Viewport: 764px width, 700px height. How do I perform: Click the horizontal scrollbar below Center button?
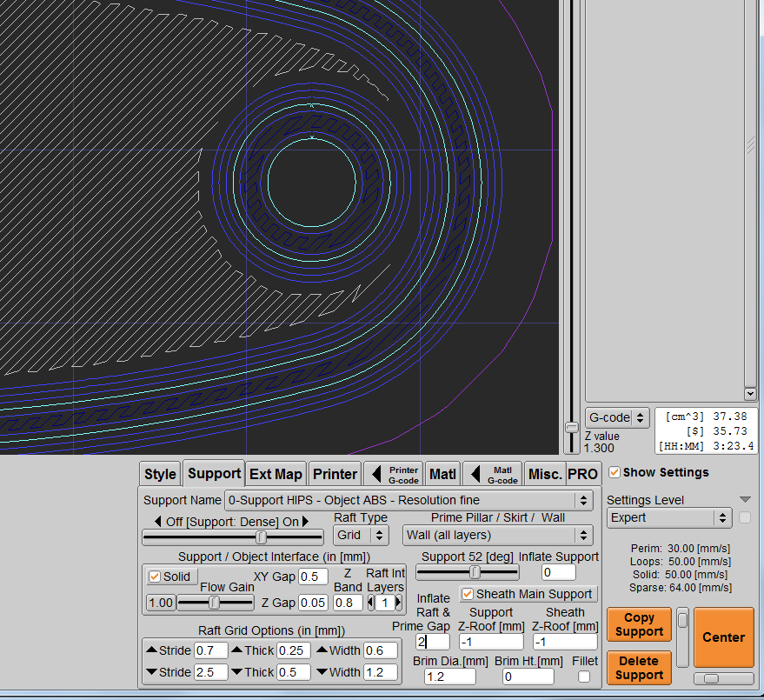pos(723,678)
